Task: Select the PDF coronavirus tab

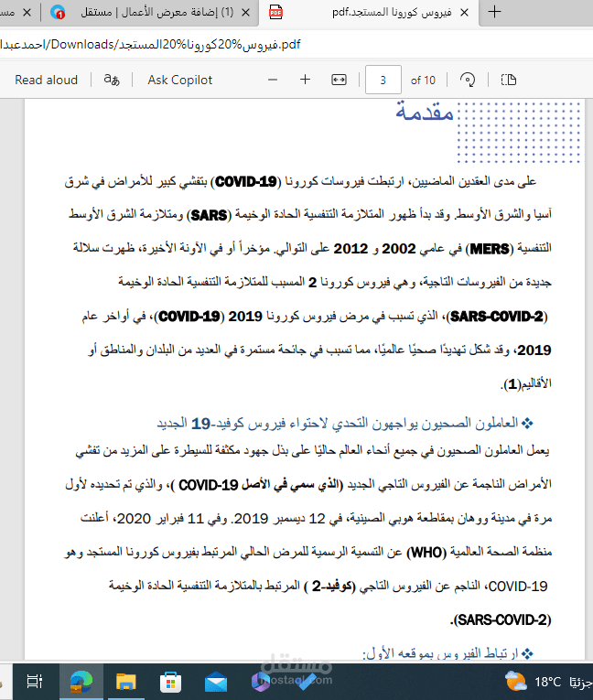Action: pyautogui.click(x=369, y=13)
